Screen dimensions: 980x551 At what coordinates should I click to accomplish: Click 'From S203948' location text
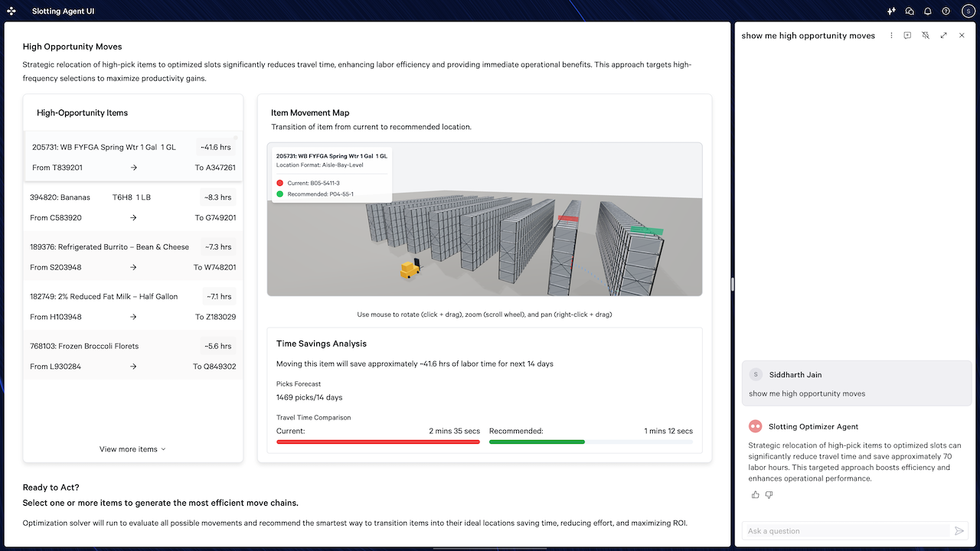coord(56,267)
